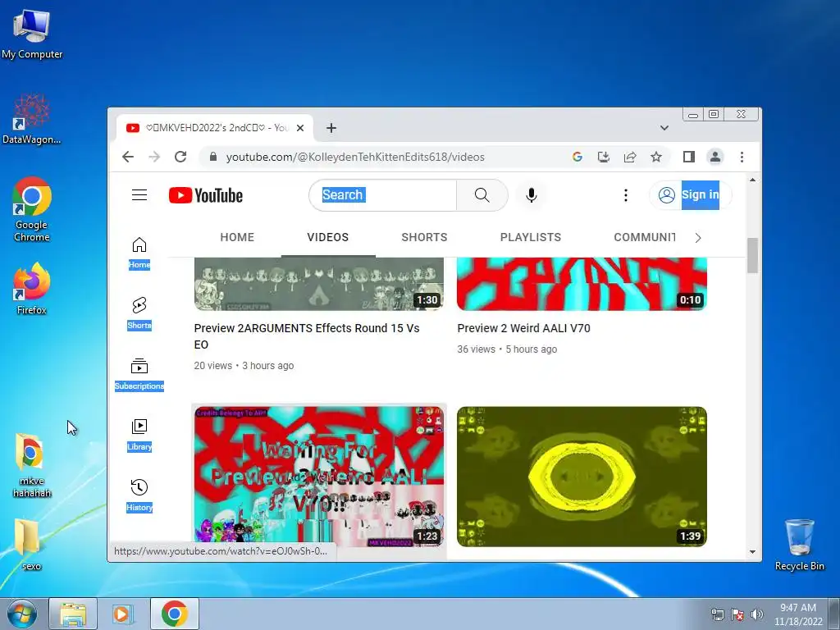Open Windows Media Player from taskbar

(123, 614)
